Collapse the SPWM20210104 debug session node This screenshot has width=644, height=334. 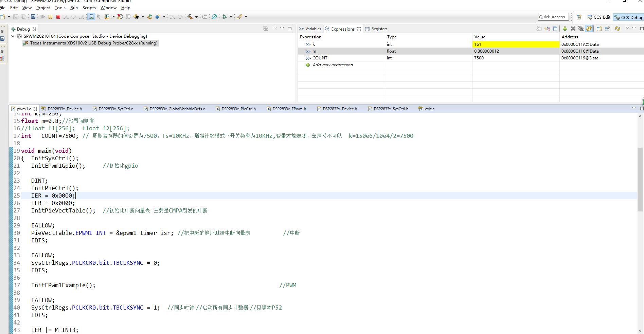[13, 36]
